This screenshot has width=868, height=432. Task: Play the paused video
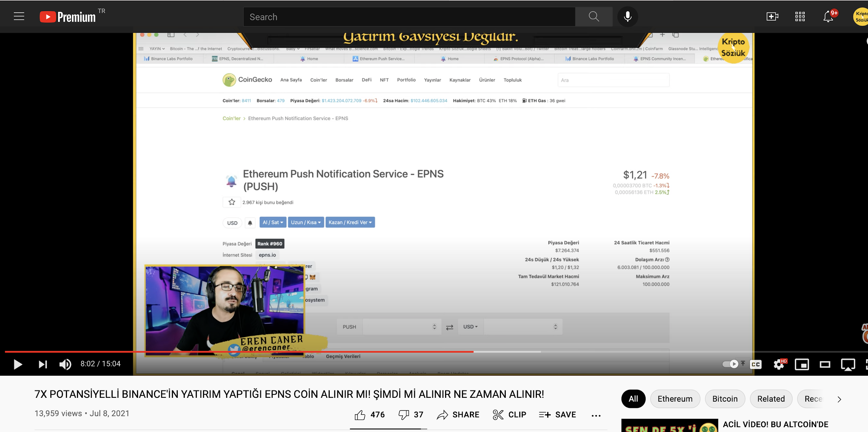click(x=18, y=364)
